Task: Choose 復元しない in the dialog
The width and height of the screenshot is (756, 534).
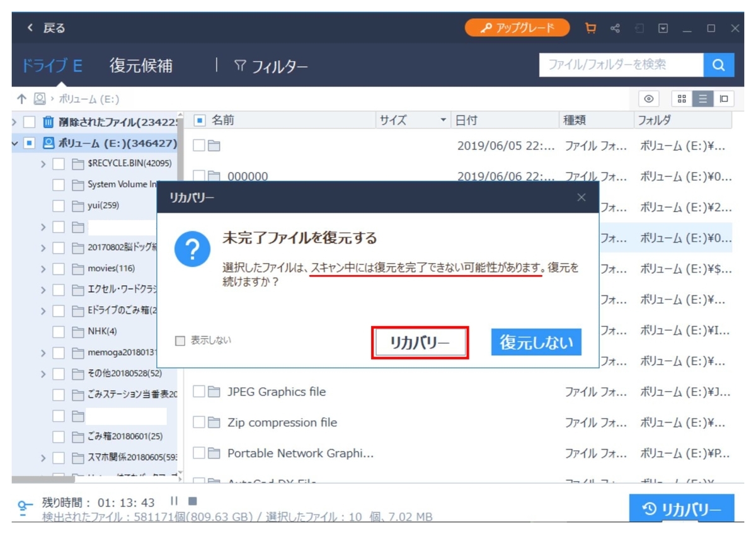Action: click(x=535, y=342)
